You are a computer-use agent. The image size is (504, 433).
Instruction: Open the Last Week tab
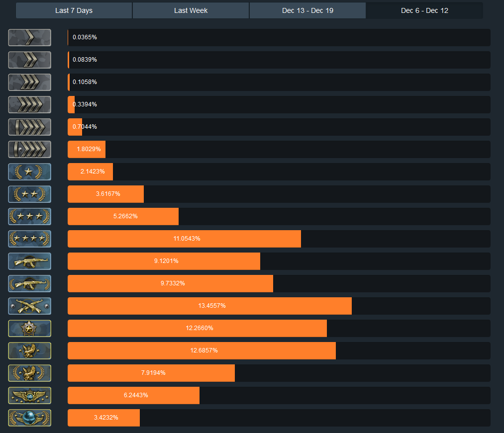[191, 10]
